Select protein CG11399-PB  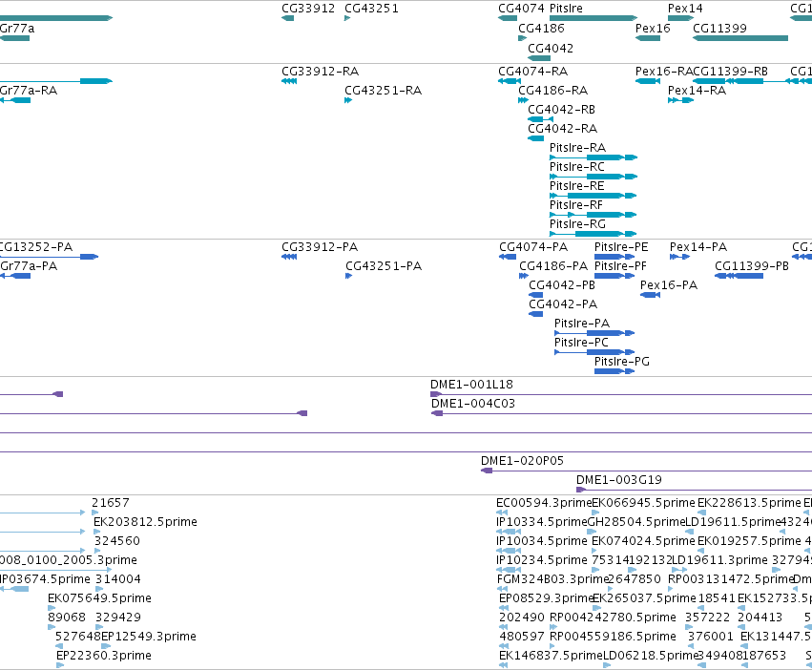pos(752,266)
